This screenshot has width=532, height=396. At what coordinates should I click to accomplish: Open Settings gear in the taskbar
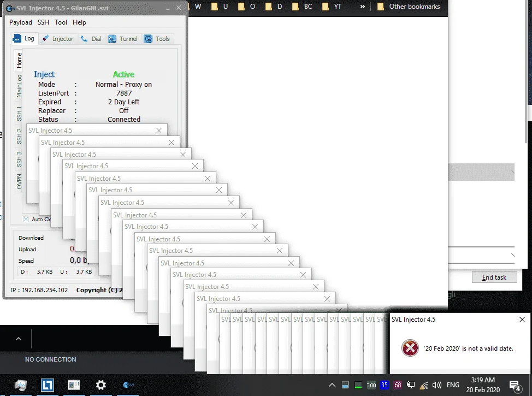(101, 385)
